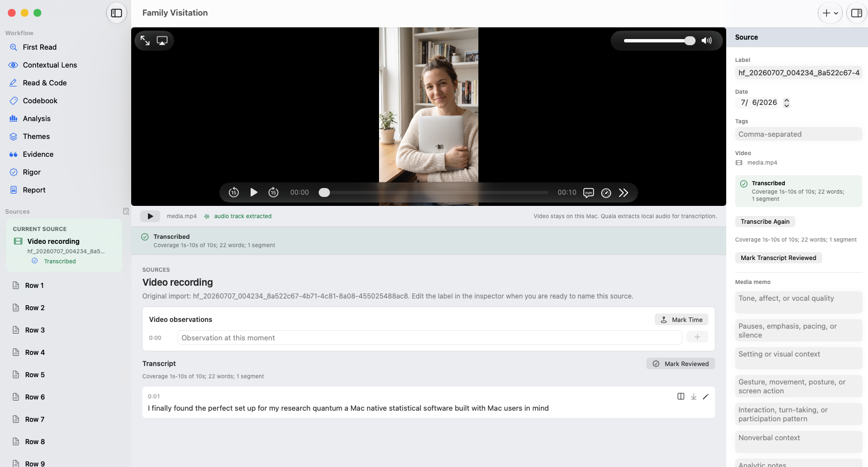The image size is (868, 467).
Task: Click Interaction, turn-taking memo field
Action: click(x=799, y=414)
